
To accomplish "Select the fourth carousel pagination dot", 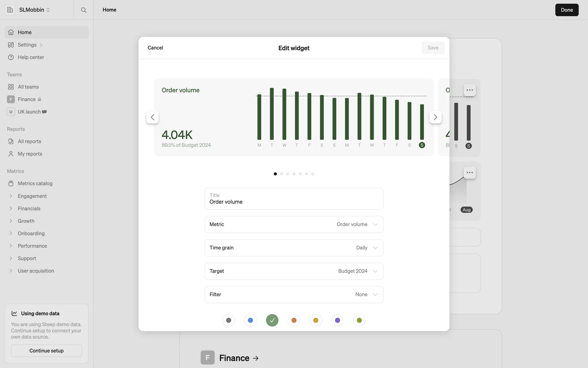I will [294, 174].
